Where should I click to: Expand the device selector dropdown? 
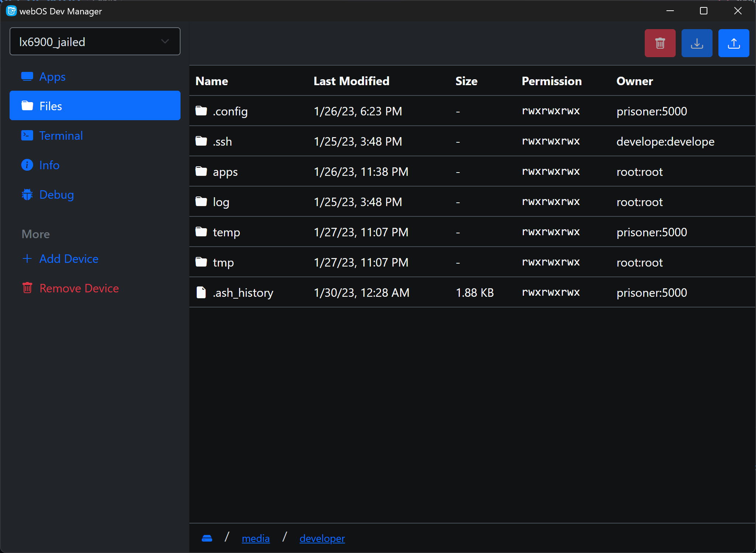tap(165, 41)
